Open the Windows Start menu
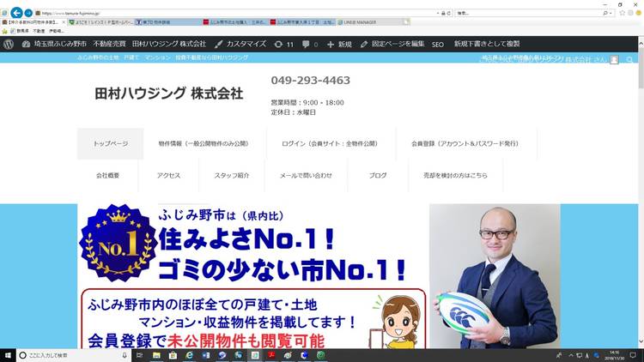 pyautogui.click(x=9, y=354)
